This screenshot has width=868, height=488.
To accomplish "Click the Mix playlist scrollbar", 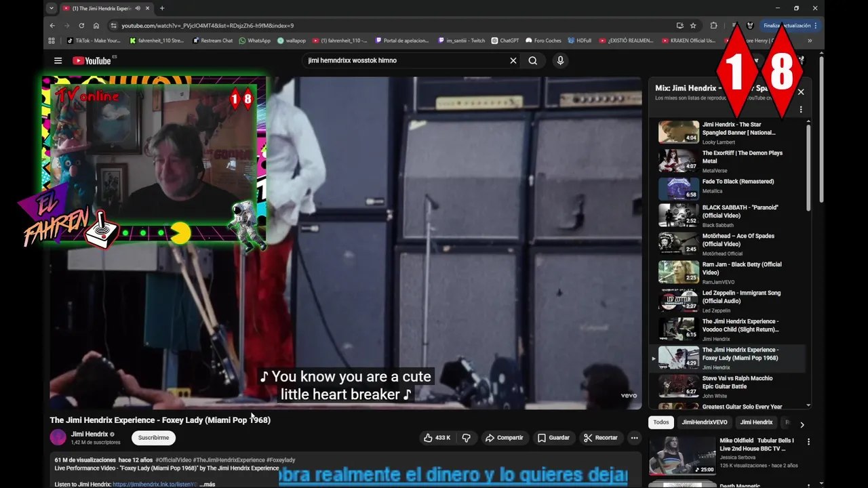I will 808,167.
